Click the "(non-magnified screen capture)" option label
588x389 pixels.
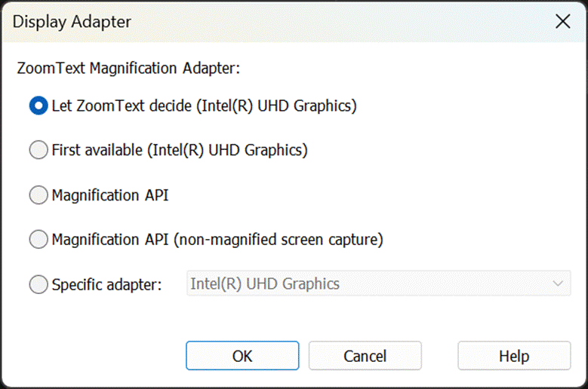point(278,240)
